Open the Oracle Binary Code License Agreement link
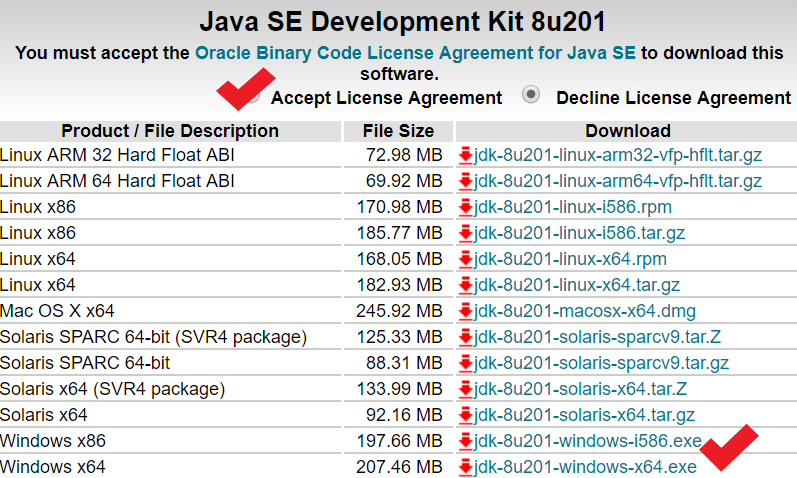Viewport: 797px width, 478px height. click(x=415, y=53)
